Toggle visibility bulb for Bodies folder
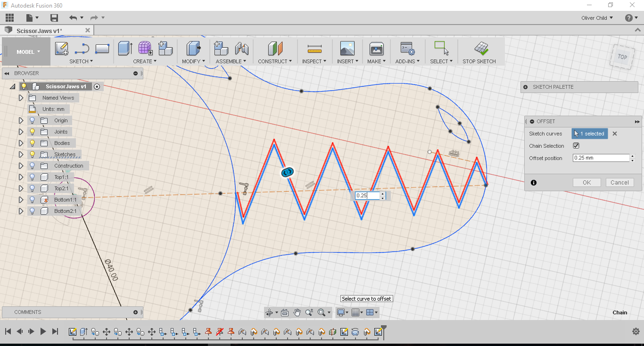Viewport: 644px width, 346px height. click(x=32, y=143)
